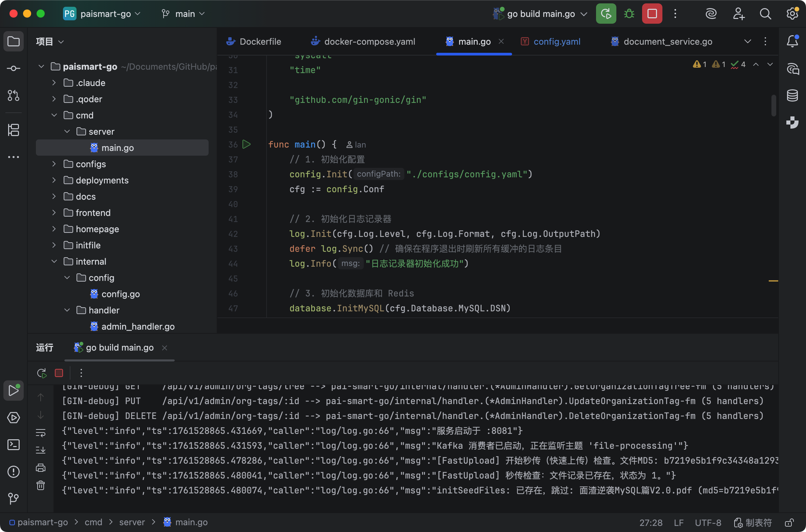Image resolution: width=806 pixels, height=532 pixels.
Task: Open the Commit tool window
Action: [x=14, y=69]
